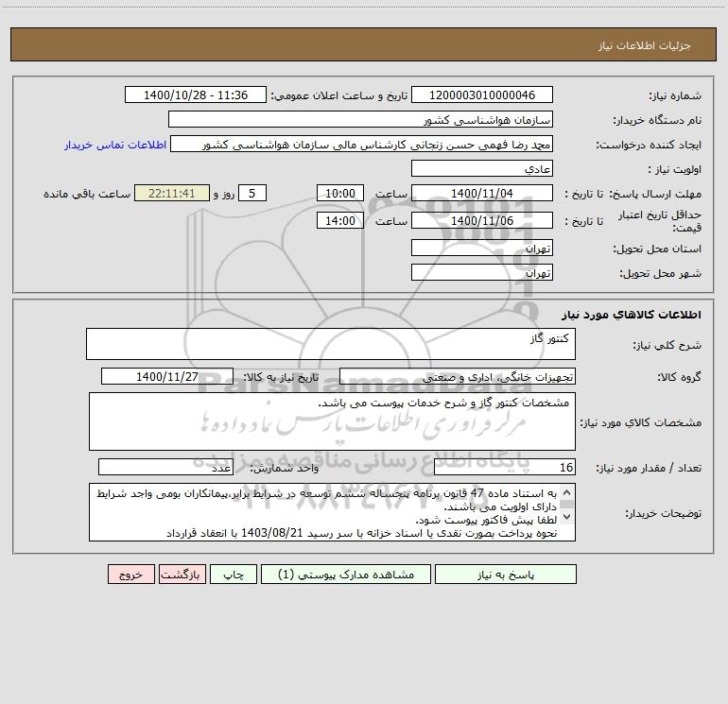Click goods need date field 1400/11/27
The height and width of the screenshot is (704, 728).
tap(167, 376)
